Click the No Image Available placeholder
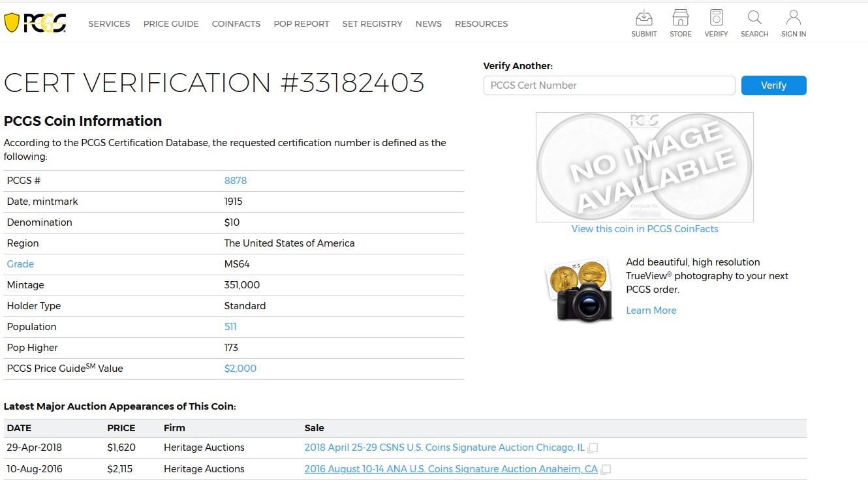Screen dimensions: 868x486 point(644,167)
